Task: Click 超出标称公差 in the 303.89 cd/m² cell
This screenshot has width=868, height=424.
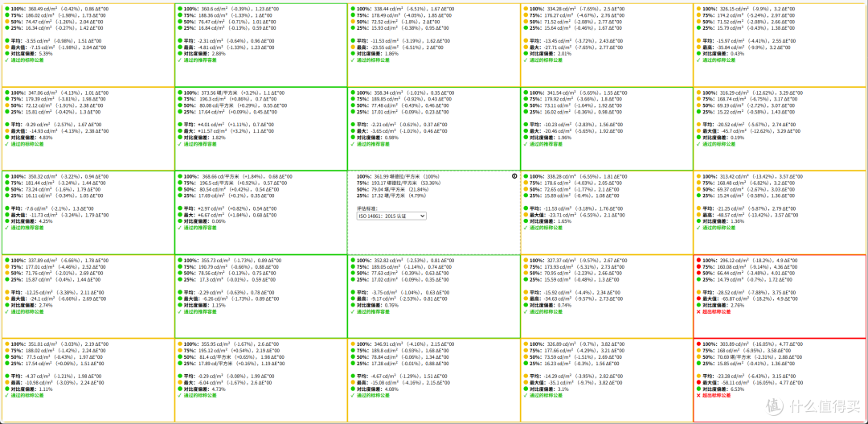Action: (x=716, y=395)
